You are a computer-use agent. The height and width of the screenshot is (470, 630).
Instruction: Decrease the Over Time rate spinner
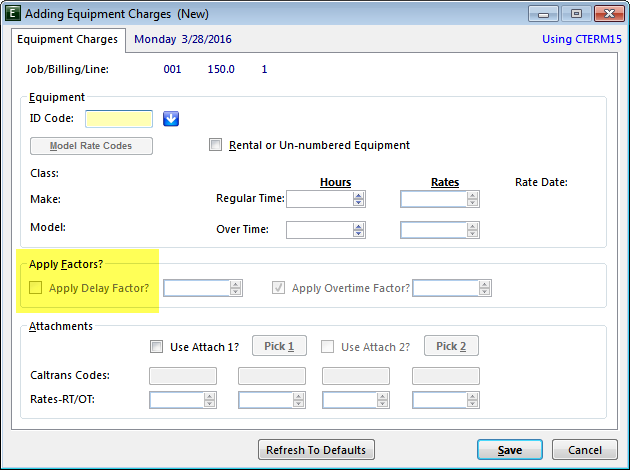[472, 233]
